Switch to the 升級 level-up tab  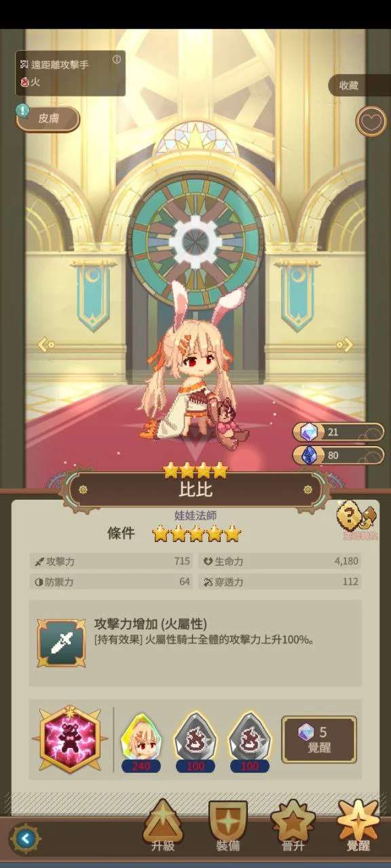[x=163, y=826]
